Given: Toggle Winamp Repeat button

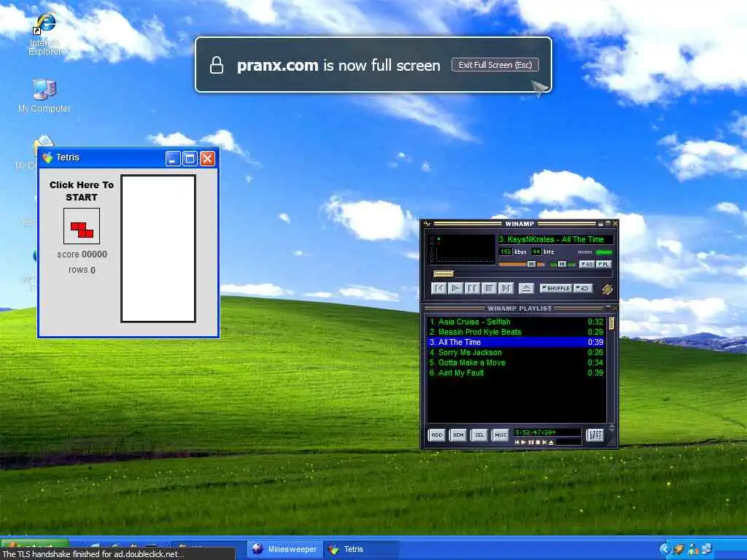Looking at the screenshot, I should [583, 288].
